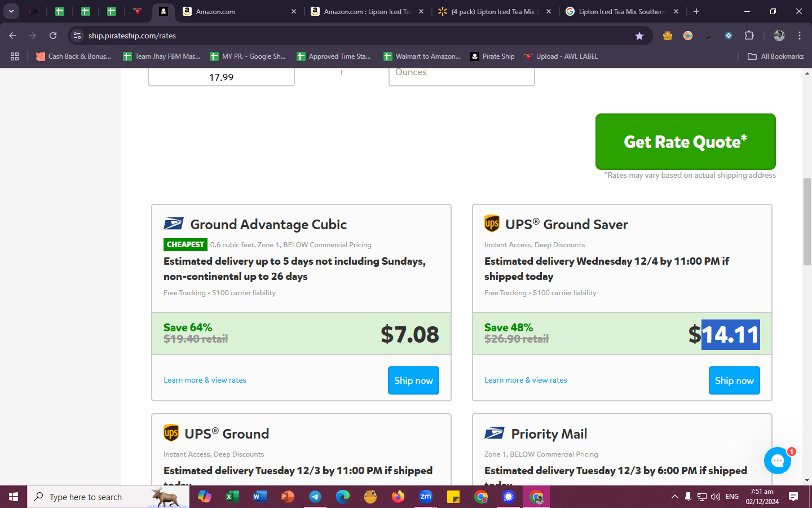
Task: Open the blue cross extension icon
Action: pos(729,36)
